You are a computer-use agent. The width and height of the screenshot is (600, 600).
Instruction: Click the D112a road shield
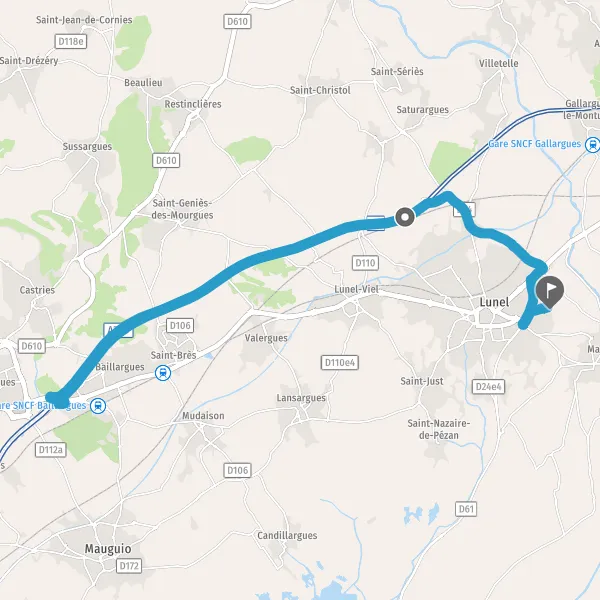click(51, 450)
